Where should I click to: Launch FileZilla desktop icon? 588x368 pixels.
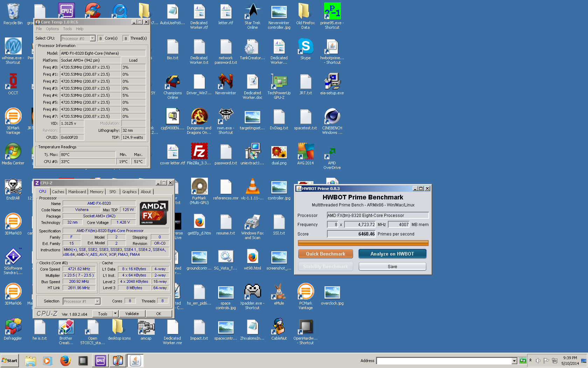199,154
